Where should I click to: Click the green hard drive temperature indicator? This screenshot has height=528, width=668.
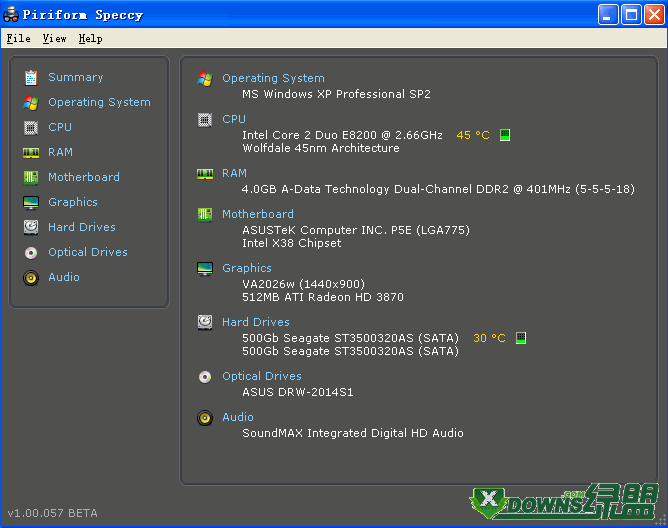tap(521, 338)
